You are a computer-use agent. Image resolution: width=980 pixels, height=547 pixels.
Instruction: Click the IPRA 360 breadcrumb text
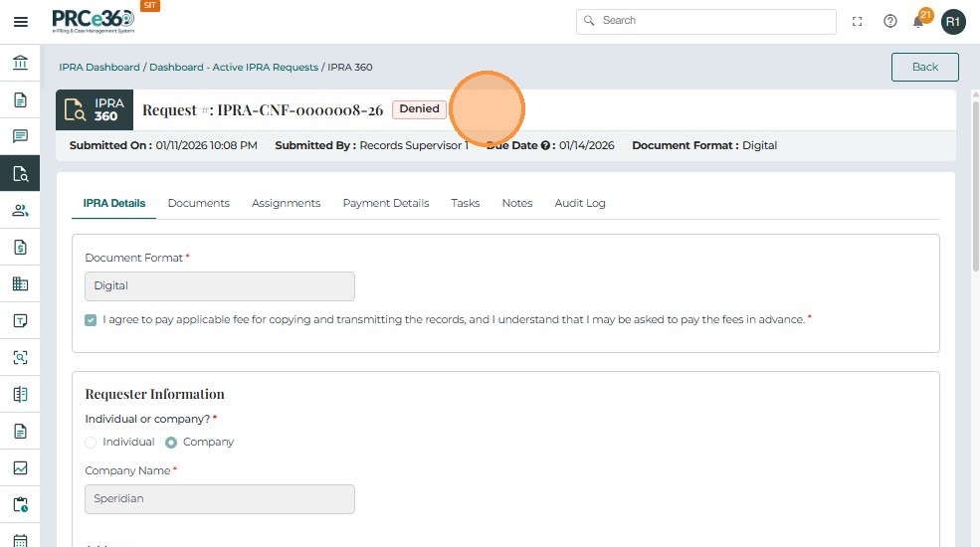point(350,67)
